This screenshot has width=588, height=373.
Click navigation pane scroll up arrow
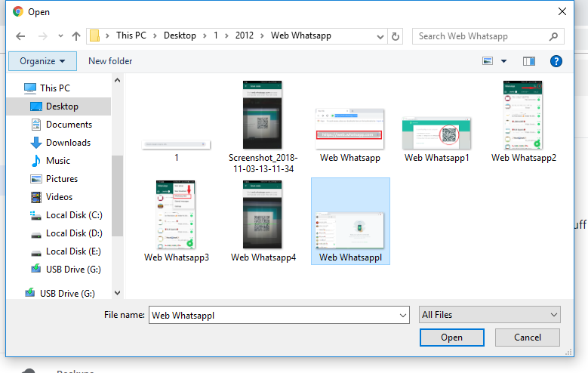click(118, 80)
